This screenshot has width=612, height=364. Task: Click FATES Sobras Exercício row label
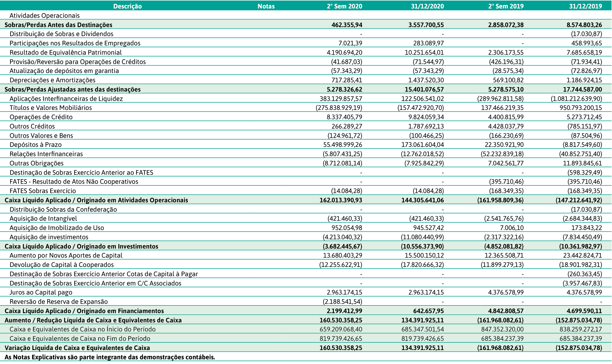[x=43, y=191]
